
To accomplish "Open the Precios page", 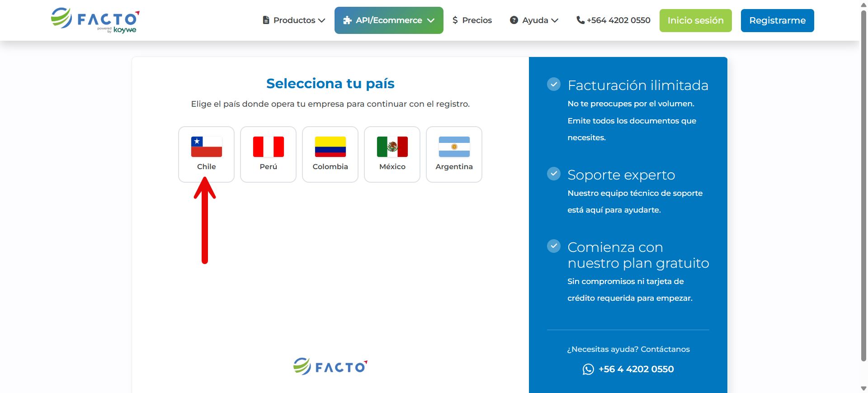I will pyautogui.click(x=472, y=20).
